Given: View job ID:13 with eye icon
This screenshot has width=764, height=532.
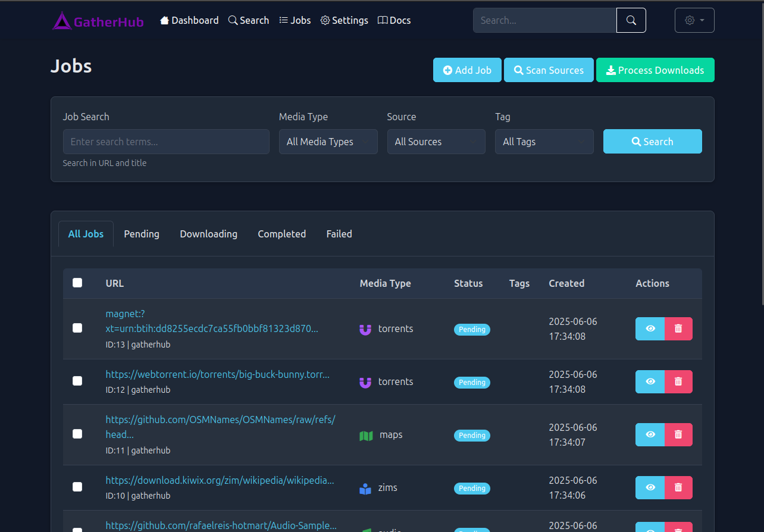Looking at the screenshot, I should point(650,328).
